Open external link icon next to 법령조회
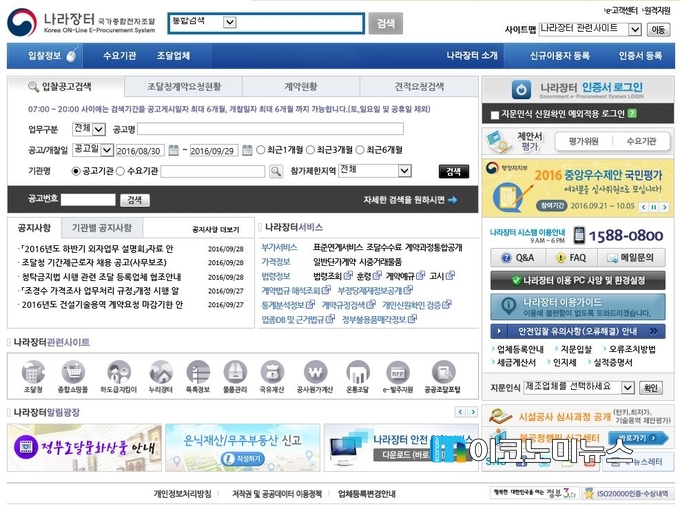The height and width of the screenshot is (509, 680). 348,276
